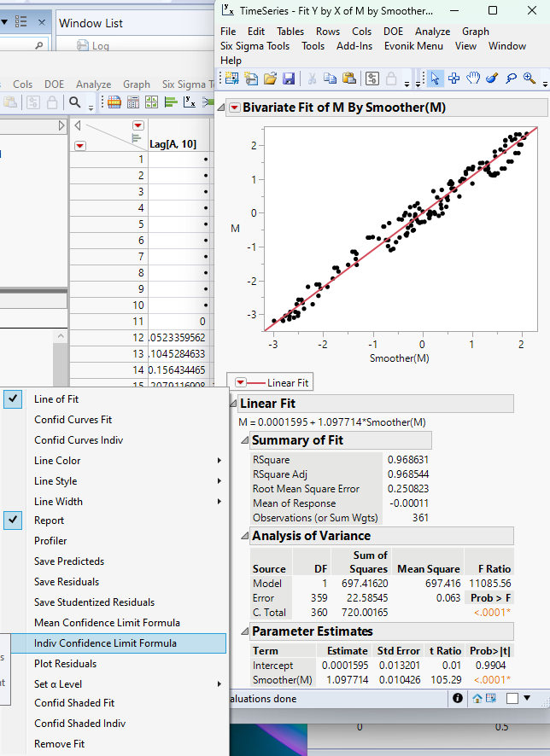Image resolution: width=550 pixels, height=756 pixels.
Task: Click the New Script toolbar icon
Action: 251,79
